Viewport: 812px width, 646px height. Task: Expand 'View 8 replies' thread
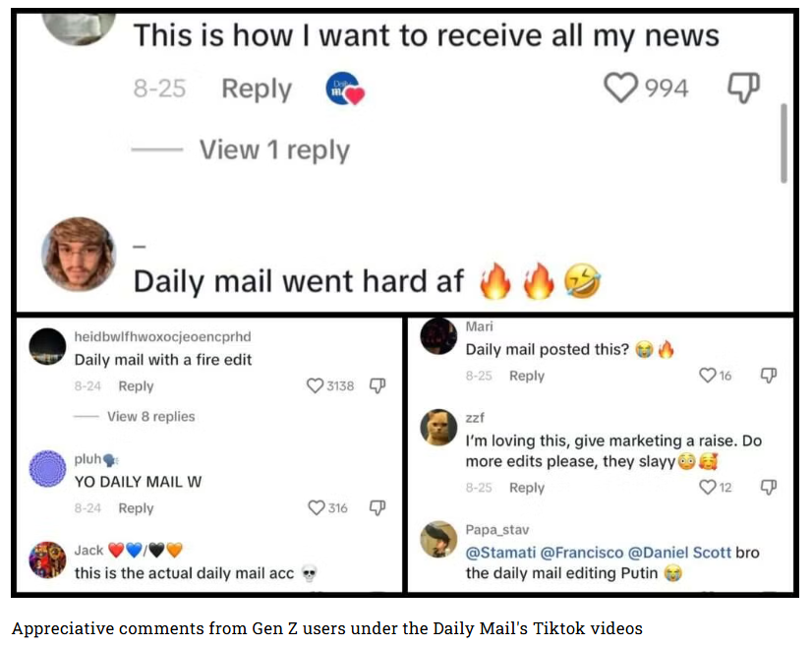pos(150,417)
